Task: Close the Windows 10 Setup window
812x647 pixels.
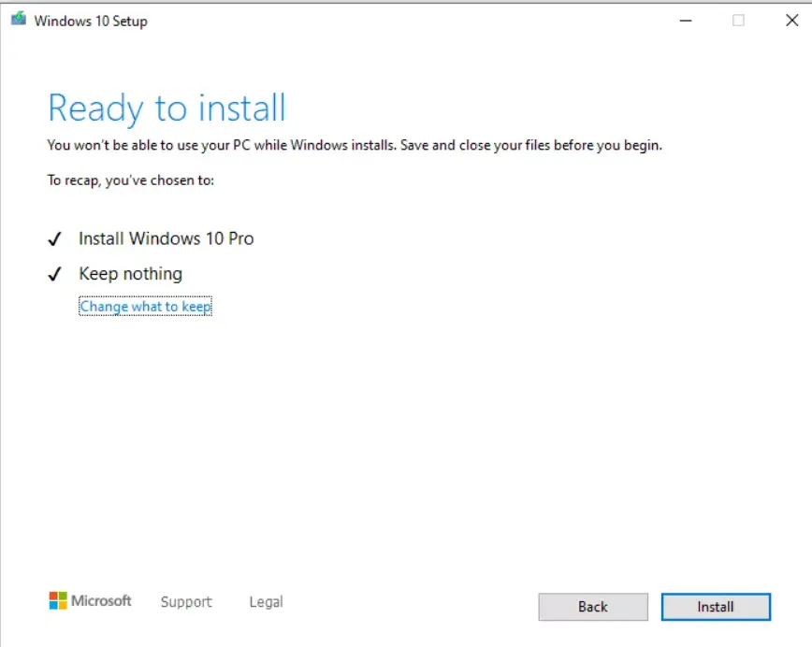Action: [791, 21]
